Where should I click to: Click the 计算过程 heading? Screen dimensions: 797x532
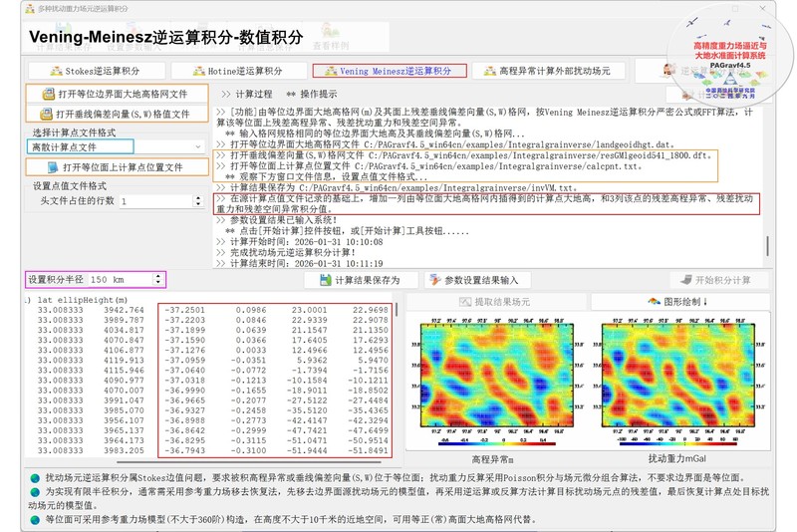click(254, 94)
